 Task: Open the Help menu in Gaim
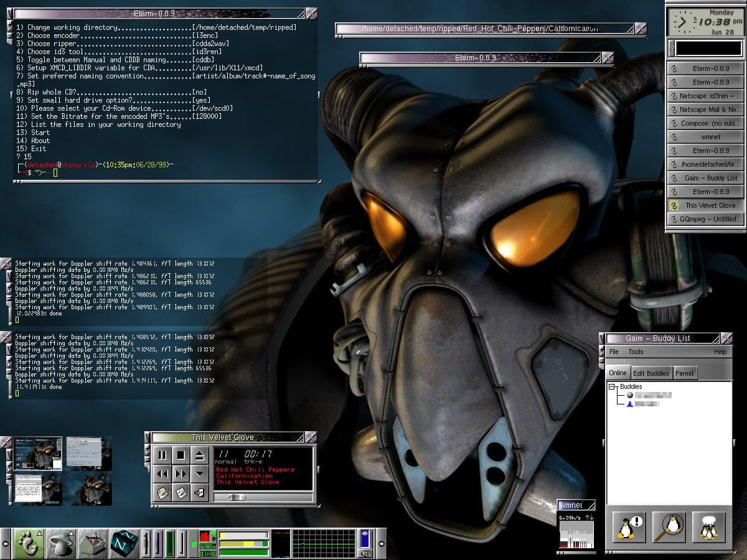720,352
